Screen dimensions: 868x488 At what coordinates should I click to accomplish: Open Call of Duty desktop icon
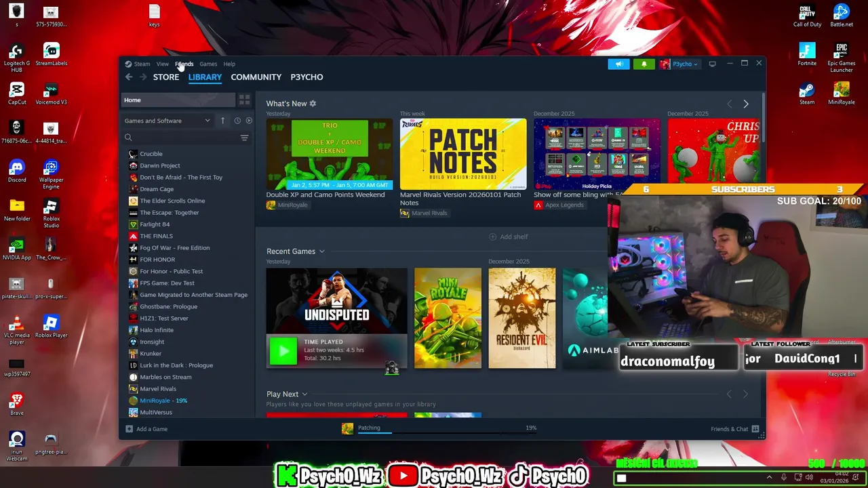point(807,16)
